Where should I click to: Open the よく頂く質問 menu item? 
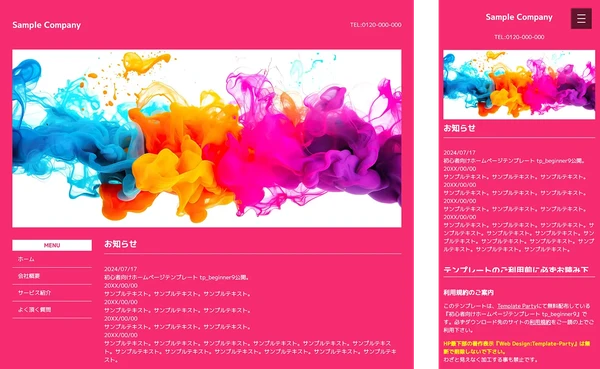[x=52, y=309]
